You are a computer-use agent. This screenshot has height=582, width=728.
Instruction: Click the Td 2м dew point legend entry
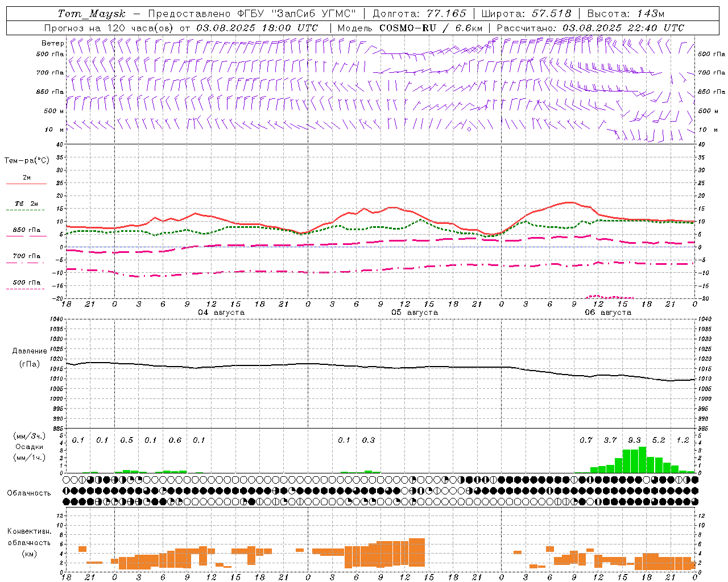point(27,203)
